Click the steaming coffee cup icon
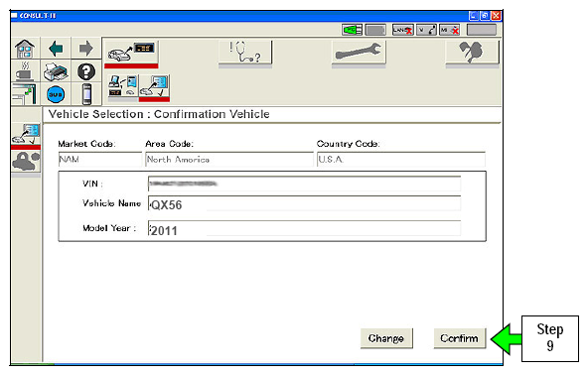The height and width of the screenshot is (375, 588). [x=25, y=71]
